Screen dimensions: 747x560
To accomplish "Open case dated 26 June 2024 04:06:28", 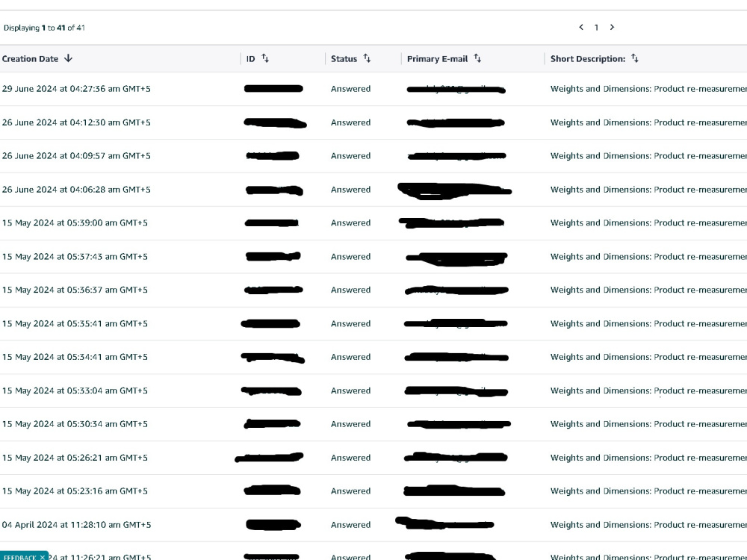I will (76, 190).
